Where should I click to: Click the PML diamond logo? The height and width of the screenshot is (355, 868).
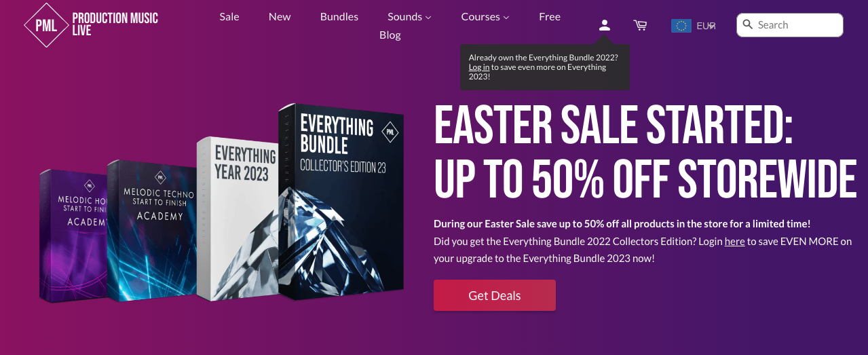tap(46, 24)
